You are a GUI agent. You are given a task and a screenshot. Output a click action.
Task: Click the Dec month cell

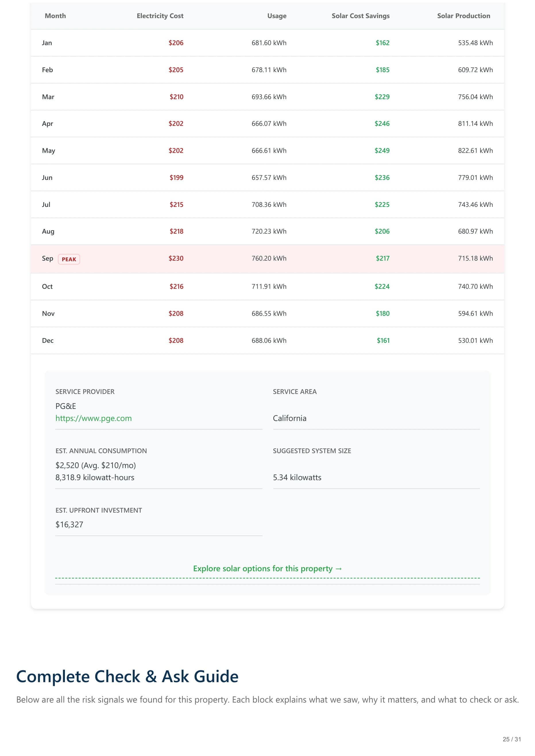[x=48, y=341]
